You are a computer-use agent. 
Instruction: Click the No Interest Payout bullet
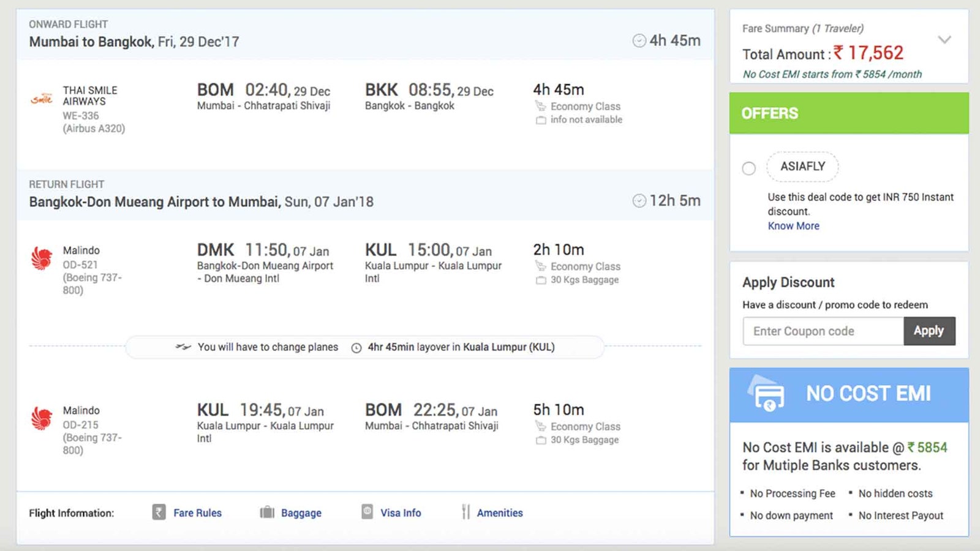coord(901,515)
